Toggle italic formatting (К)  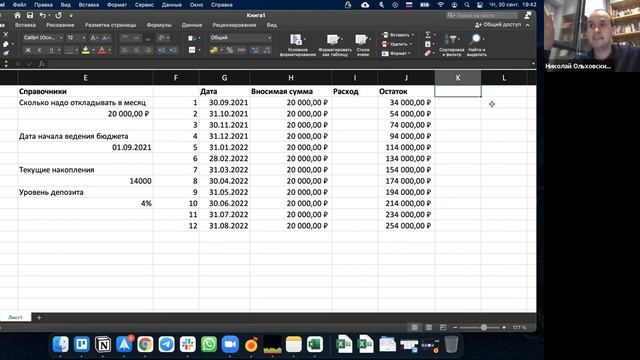tap(40, 50)
